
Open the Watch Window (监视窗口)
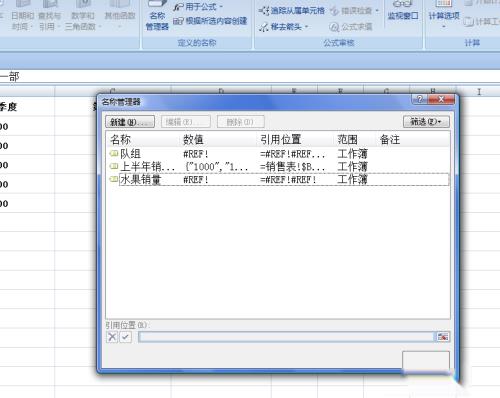pyautogui.click(x=403, y=11)
